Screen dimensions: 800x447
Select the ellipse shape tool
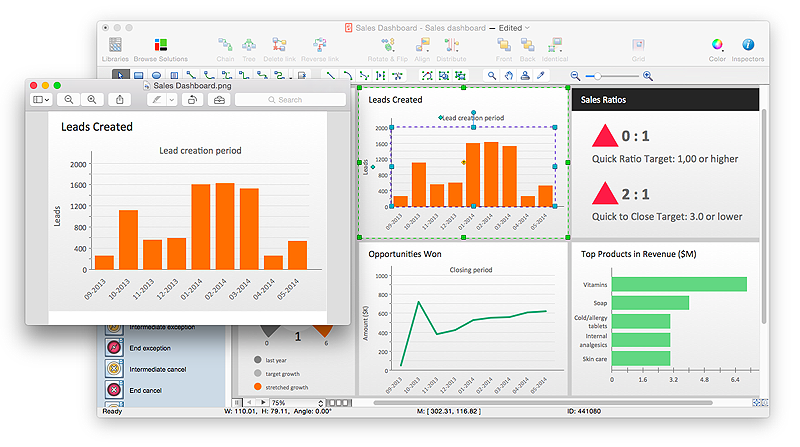tap(157, 76)
